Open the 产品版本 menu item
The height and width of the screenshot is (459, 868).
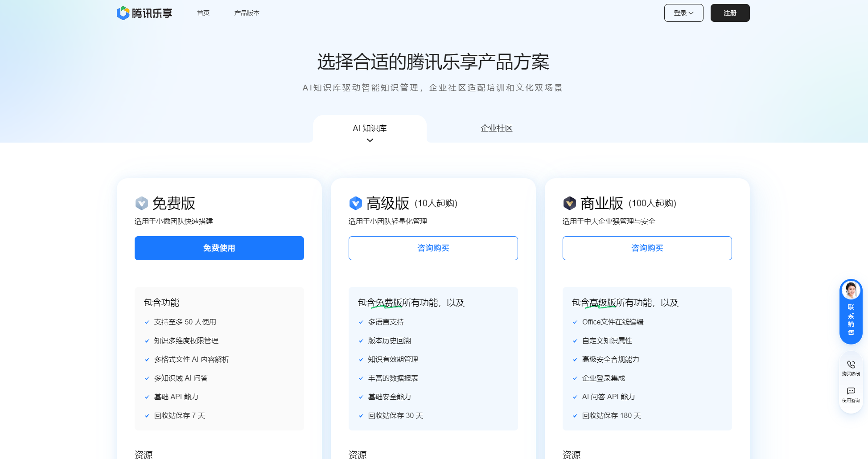[x=246, y=13]
